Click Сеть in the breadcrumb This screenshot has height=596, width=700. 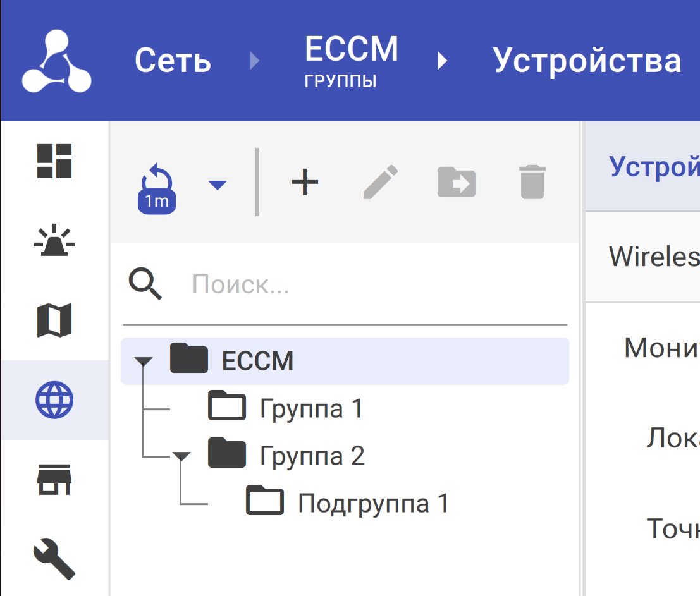(173, 61)
